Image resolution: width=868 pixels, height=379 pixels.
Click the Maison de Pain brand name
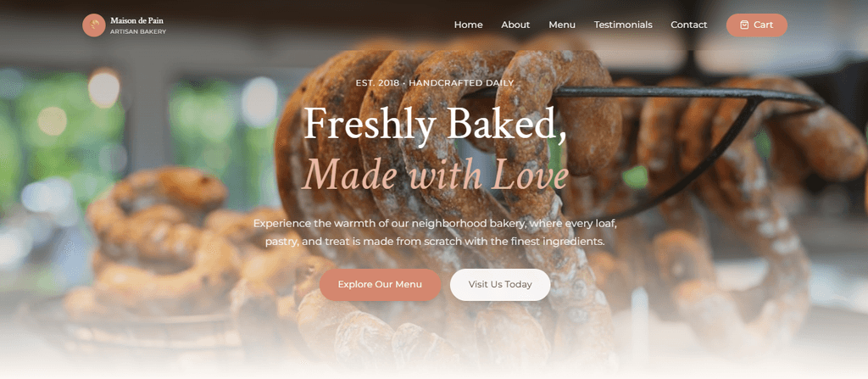coord(136,20)
